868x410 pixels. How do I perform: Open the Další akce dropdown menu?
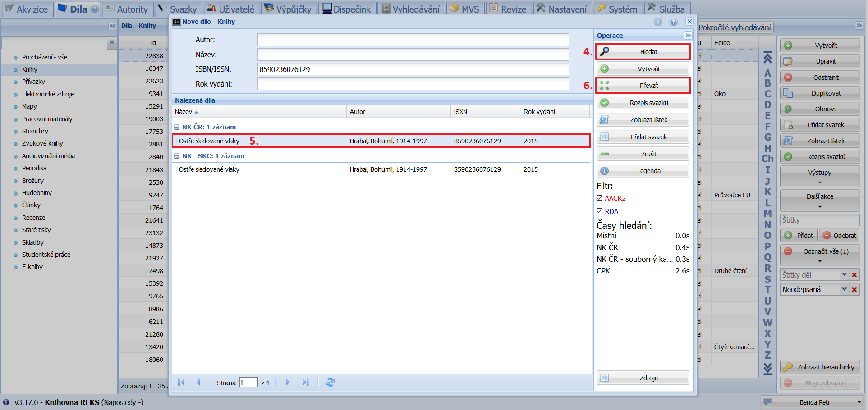click(x=820, y=201)
